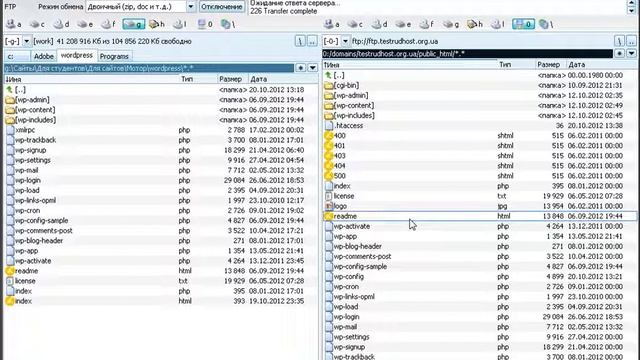Select wp-config php file in right panel
Screen dimensions: 640x360
pos(480,277)
